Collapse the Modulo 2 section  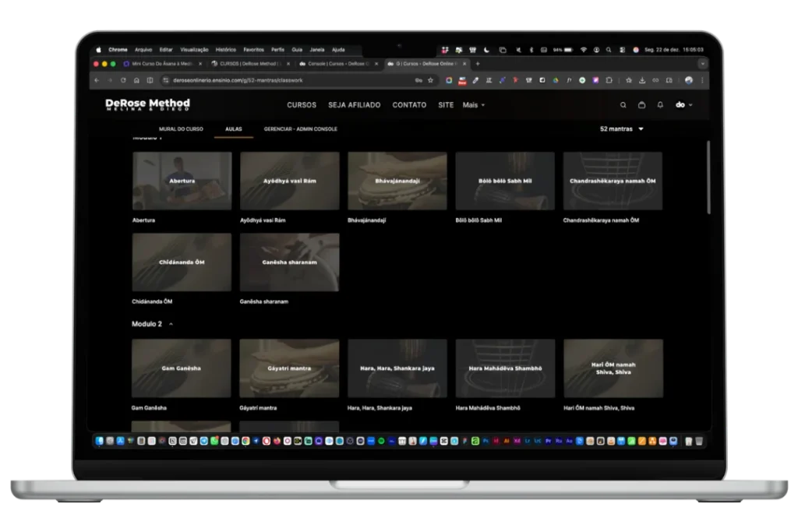pyautogui.click(x=171, y=324)
